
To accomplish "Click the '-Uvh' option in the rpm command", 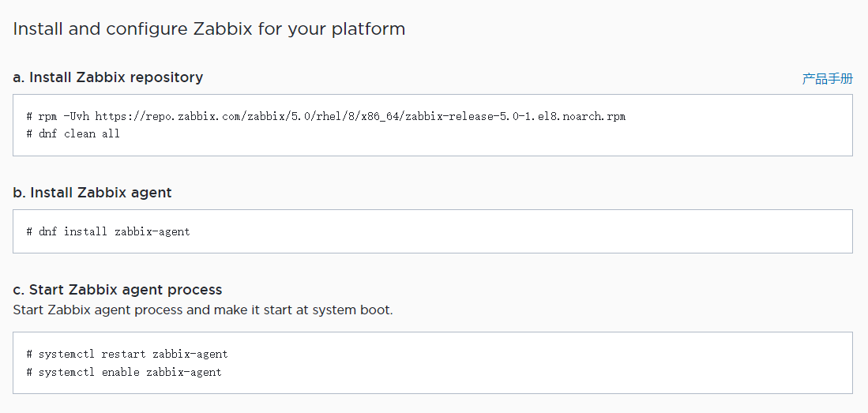I will (76, 116).
